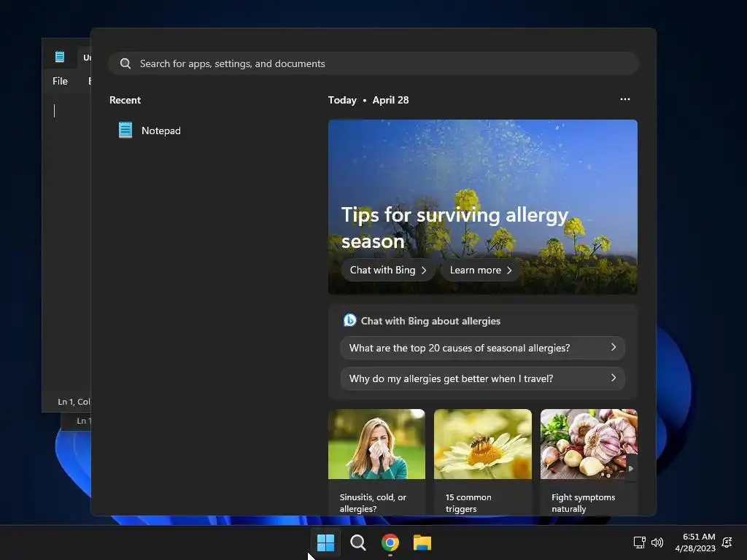Ask why allergies get better when I travel

(483, 378)
